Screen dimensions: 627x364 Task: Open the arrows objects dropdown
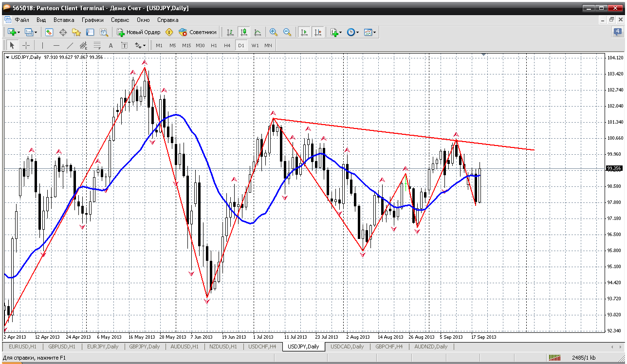(x=140, y=45)
